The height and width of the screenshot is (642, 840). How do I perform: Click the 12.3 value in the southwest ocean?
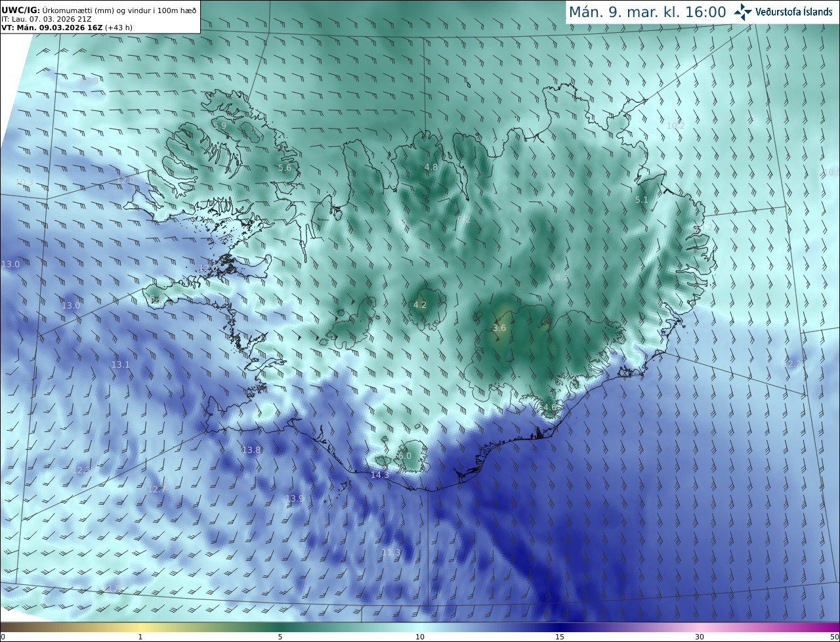[x=82, y=470]
